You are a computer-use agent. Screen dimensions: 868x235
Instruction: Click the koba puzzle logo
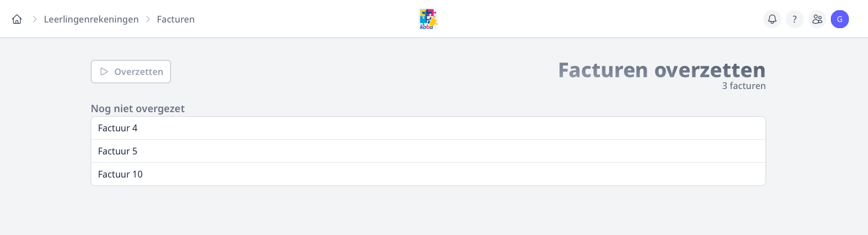(x=428, y=19)
